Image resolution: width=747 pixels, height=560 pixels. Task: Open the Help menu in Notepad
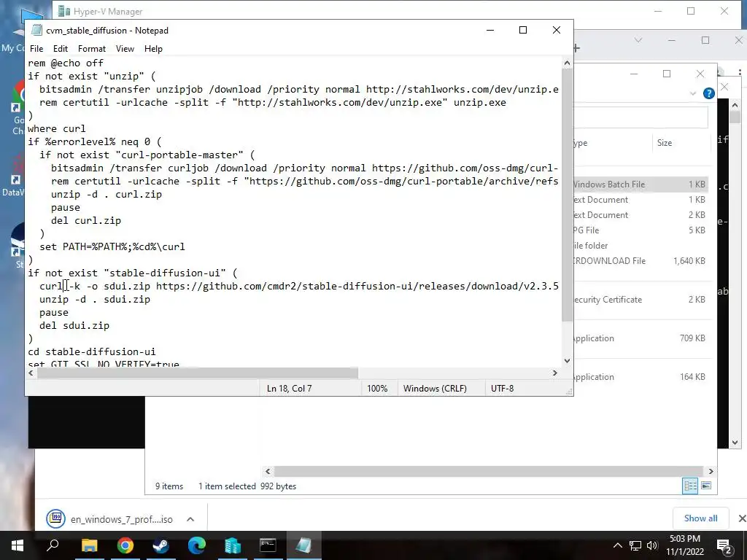coord(153,49)
